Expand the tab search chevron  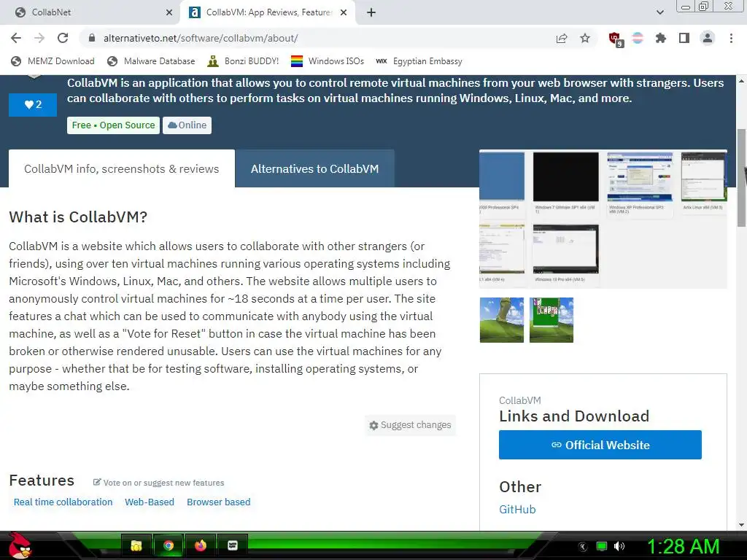point(659,12)
